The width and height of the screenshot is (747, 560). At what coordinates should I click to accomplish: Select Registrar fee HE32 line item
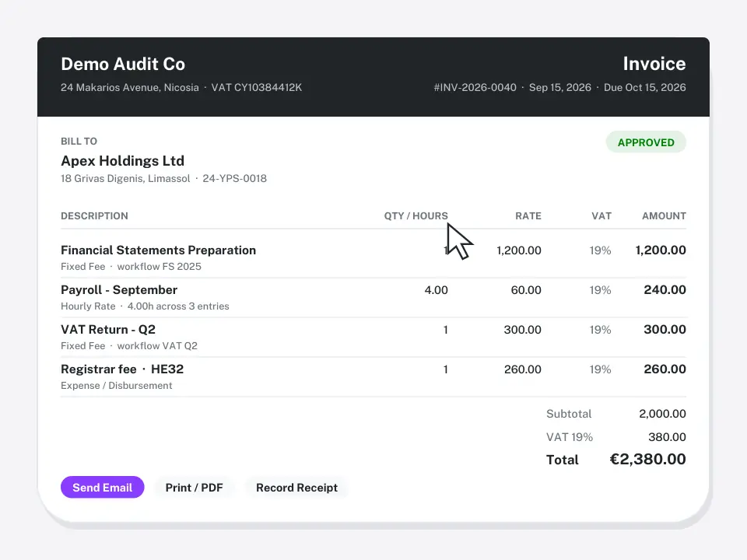coord(122,369)
